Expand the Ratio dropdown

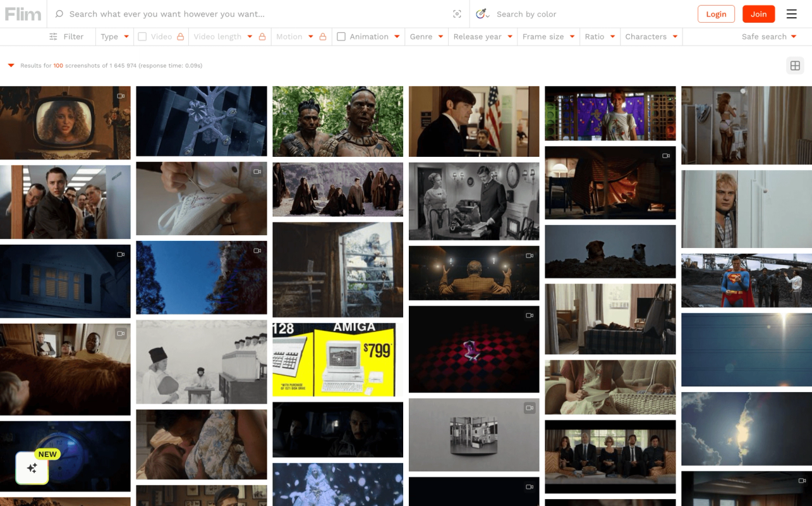[x=600, y=37]
